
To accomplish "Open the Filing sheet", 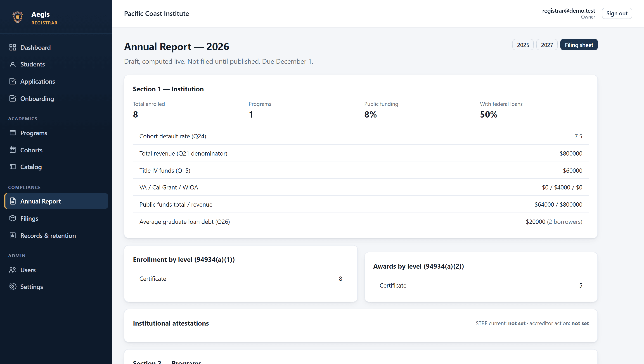I will tap(579, 45).
